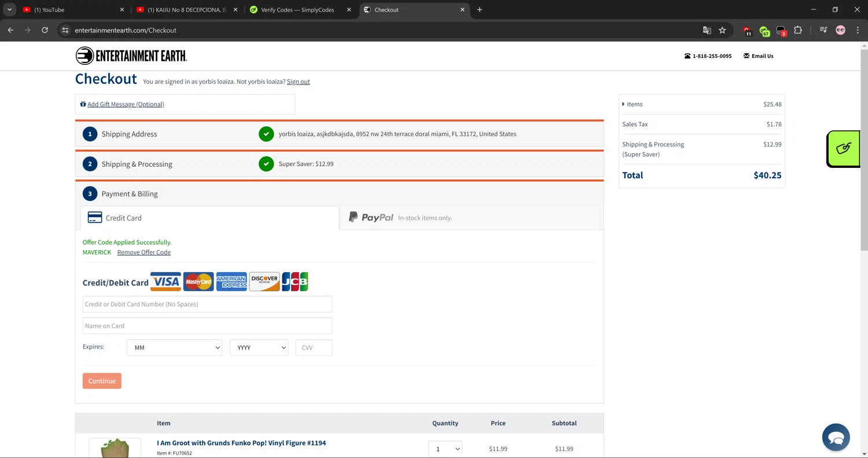Viewport: 868px width, 458px height.
Task: Click into the CVV field
Action: coord(314,347)
